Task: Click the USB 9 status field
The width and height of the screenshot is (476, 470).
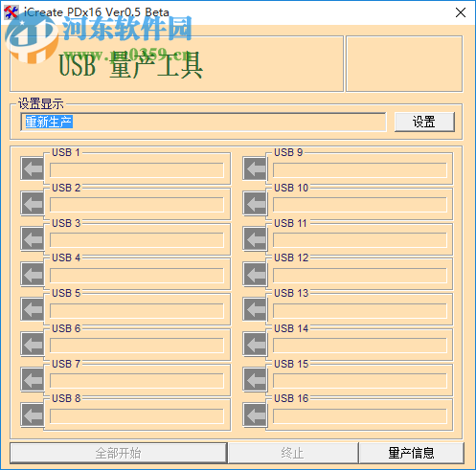Action: [360, 170]
